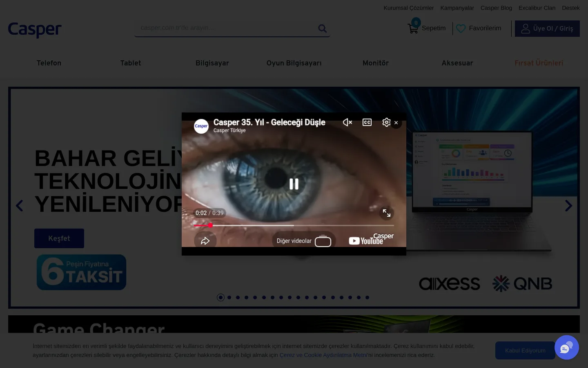The height and width of the screenshot is (368, 588).
Task: Open the video on YouTube via logo
Action: coord(366,241)
